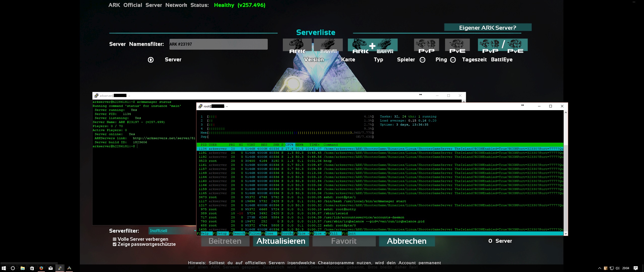
Task: Sort htop by the TIME+ column header
Action: pyautogui.click(x=314, y=145)
